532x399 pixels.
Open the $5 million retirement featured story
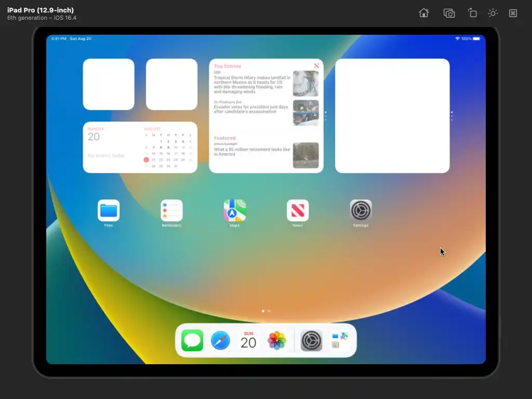coord(252,152)
